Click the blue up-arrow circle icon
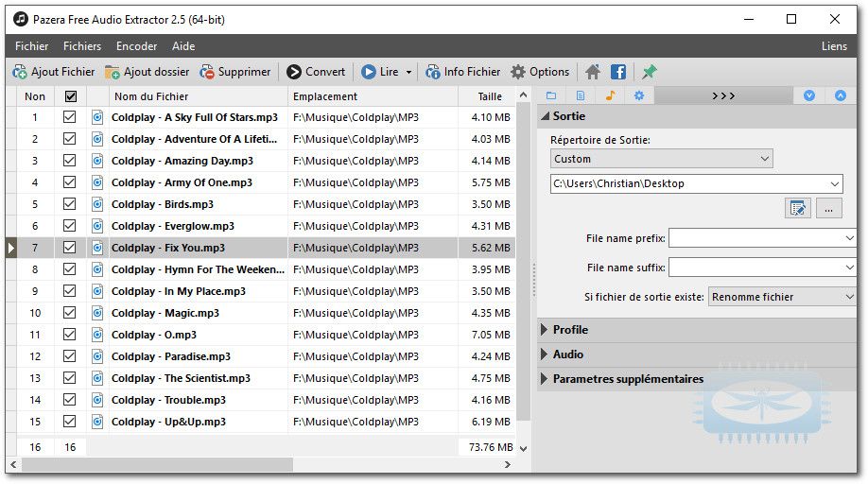The height and width of the screenshot is (484, 868). pyautogui.click(x=841, y=95)
